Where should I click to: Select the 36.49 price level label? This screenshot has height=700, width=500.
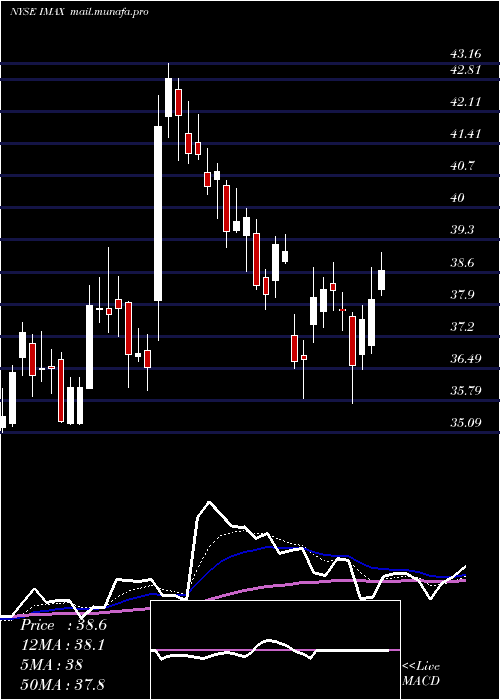466,358
